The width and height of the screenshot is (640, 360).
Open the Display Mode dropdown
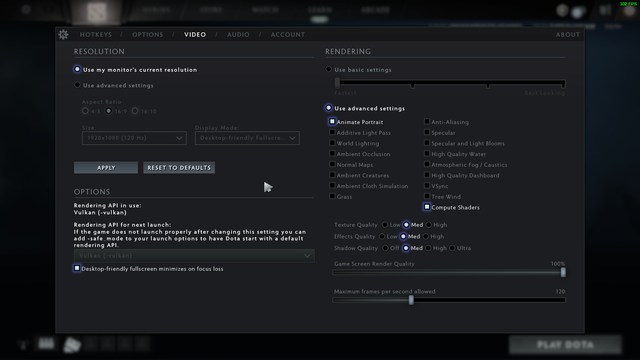click(247, 138)
